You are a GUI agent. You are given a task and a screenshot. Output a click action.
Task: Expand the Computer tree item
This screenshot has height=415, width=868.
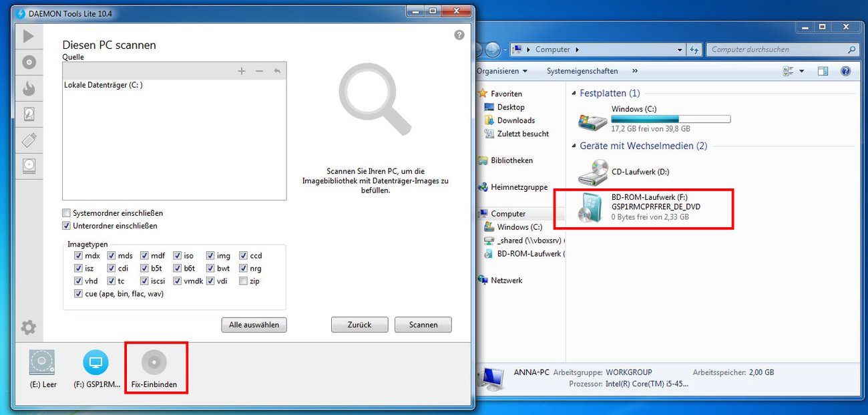point(478,213)
